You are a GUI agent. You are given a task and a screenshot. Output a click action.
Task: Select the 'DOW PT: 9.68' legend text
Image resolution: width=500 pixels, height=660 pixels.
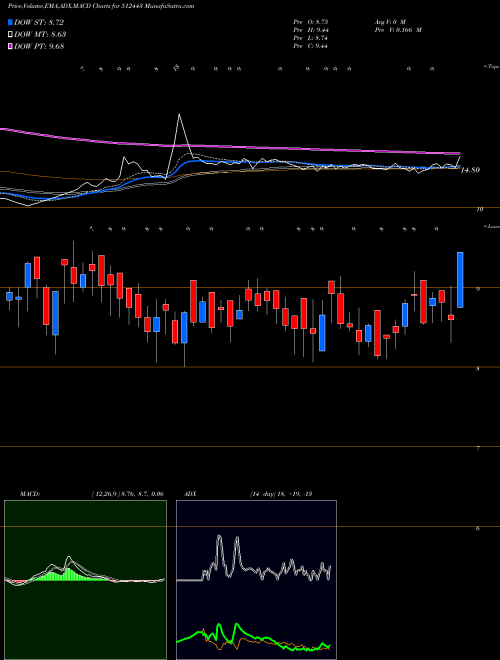coord(39,46)
